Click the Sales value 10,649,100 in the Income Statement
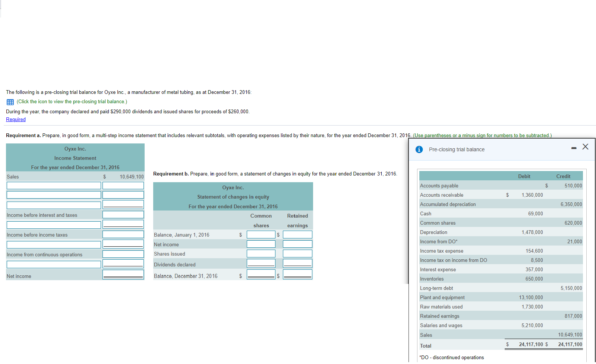Viewport: 596px width, 364px height. click(x=132, y=177)
